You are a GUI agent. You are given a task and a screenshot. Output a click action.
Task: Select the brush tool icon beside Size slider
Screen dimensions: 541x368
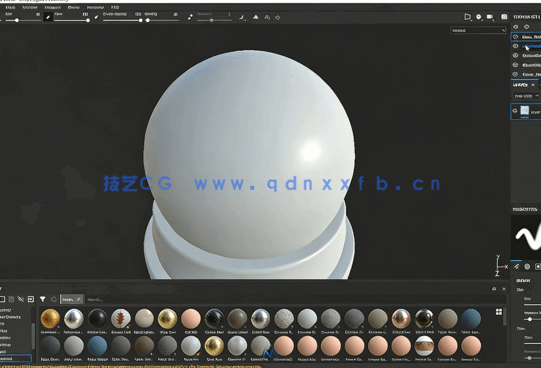[x=48, y=17]
